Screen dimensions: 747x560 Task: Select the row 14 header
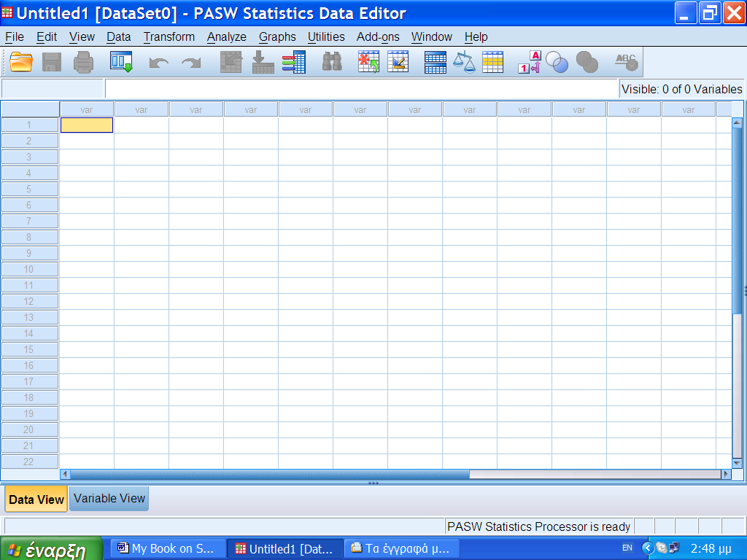pos(29,333)
